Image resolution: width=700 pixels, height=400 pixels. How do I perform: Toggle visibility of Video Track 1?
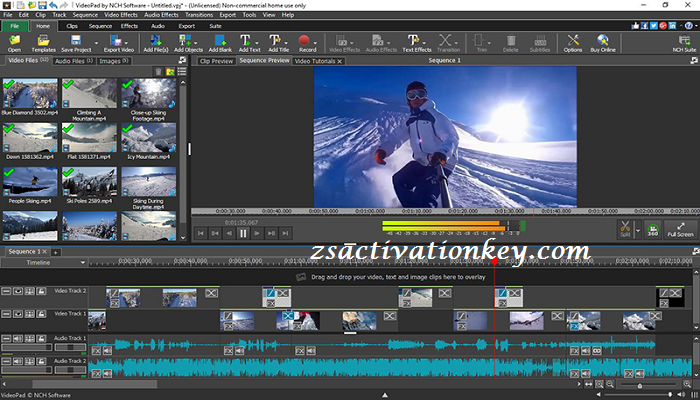click(x=18, y=314)
